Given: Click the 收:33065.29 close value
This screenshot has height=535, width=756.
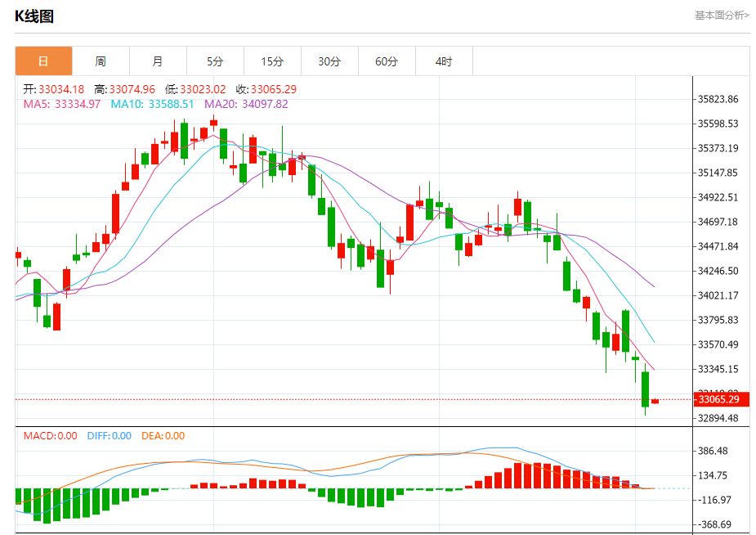Looking at the screenshot, I should (266, 89).
